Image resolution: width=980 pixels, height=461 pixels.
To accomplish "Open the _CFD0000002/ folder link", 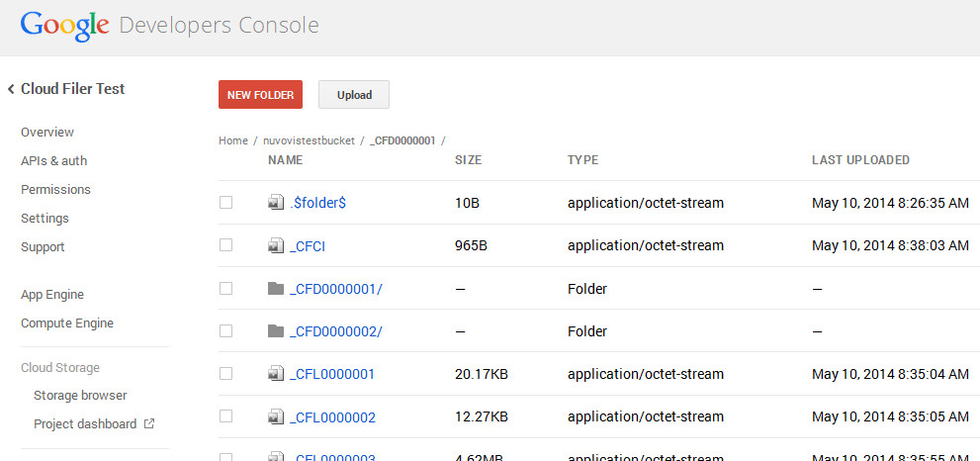I will tap(336, 331).
